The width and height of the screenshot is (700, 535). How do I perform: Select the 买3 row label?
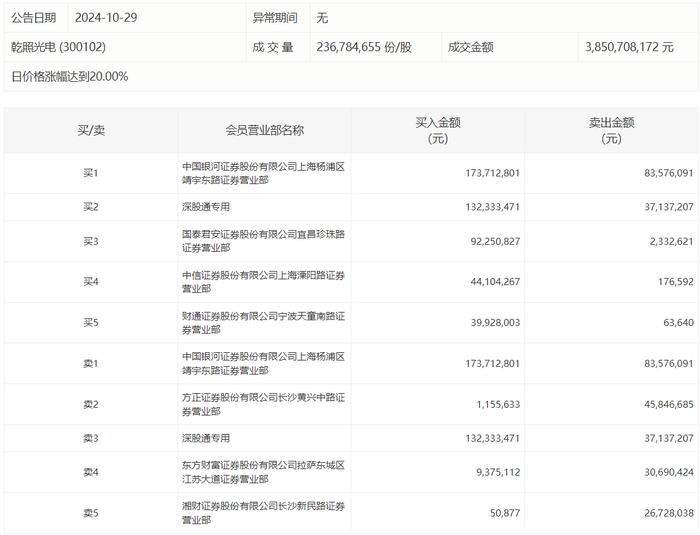[x=91, y=241]
